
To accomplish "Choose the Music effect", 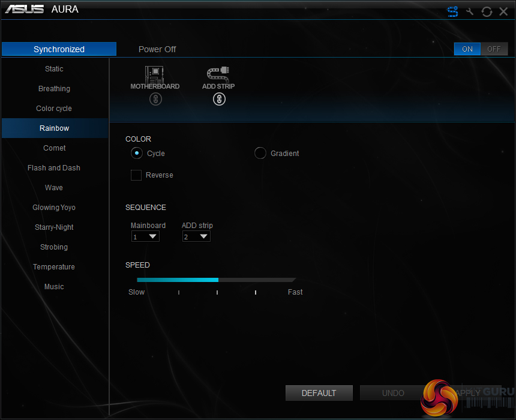I will [x=54, y=286].
